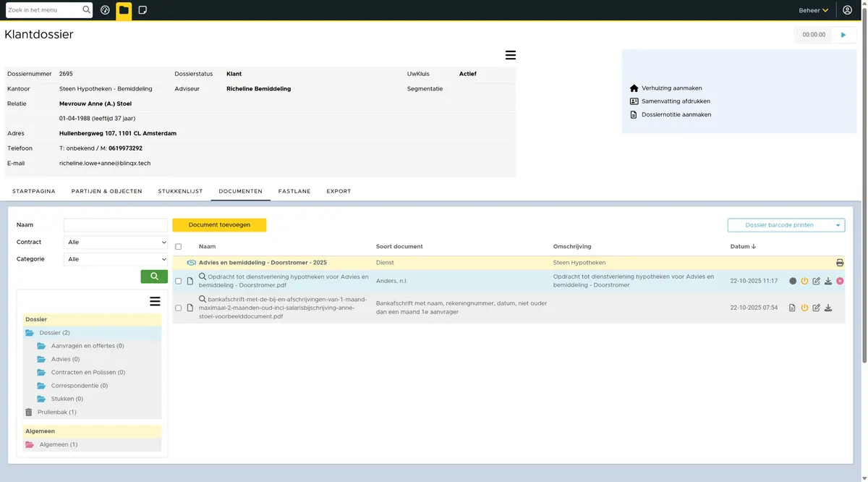Open the yellow dossier folder icon in top bar

pos(124,10)
